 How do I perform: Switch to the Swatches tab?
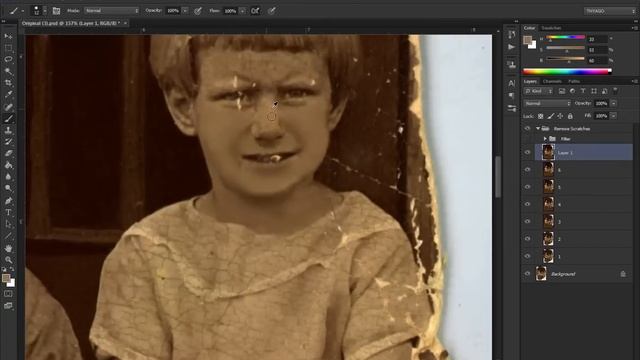tap(551, 28)
